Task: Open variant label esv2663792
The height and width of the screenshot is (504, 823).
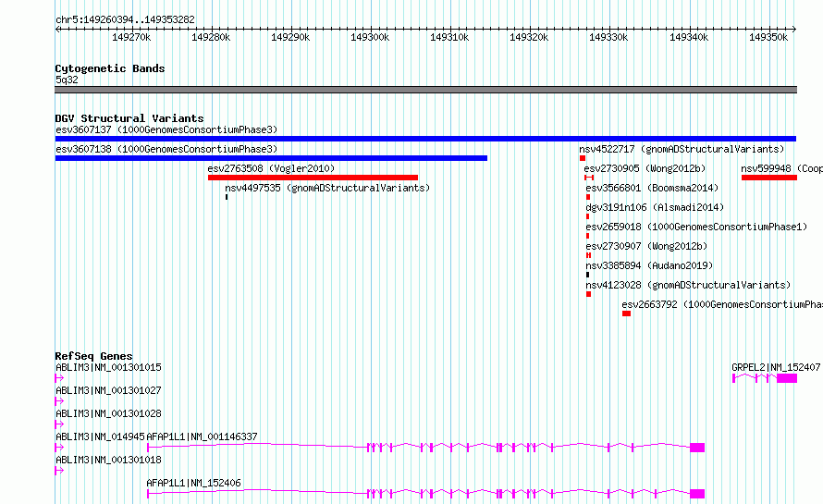Action: 650,304
